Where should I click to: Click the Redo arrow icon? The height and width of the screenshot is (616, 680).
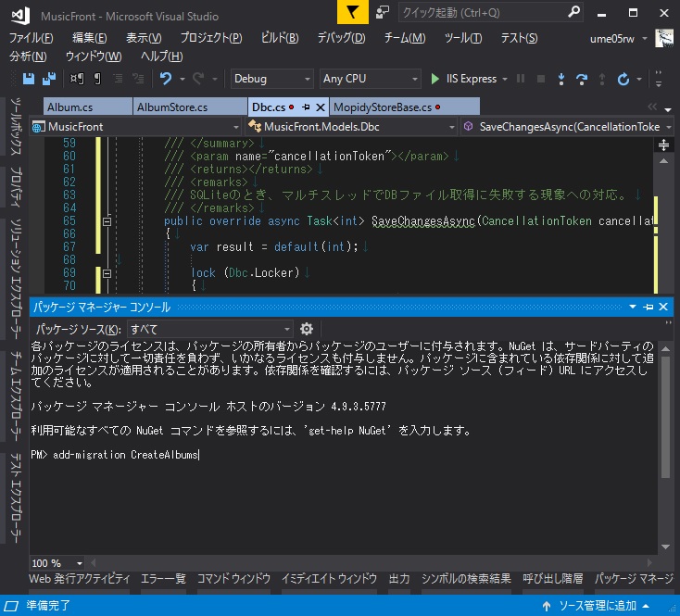click(x=198, y=79)
